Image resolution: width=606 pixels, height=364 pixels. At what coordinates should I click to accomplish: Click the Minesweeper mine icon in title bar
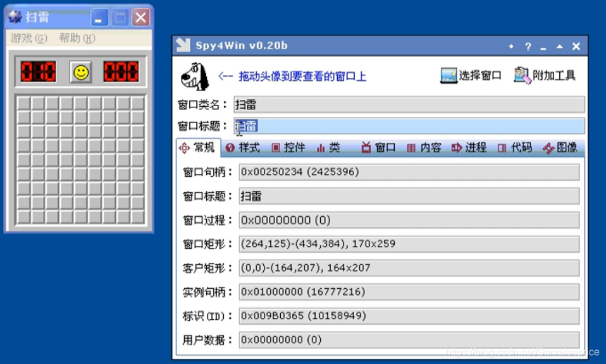[15, 17]
